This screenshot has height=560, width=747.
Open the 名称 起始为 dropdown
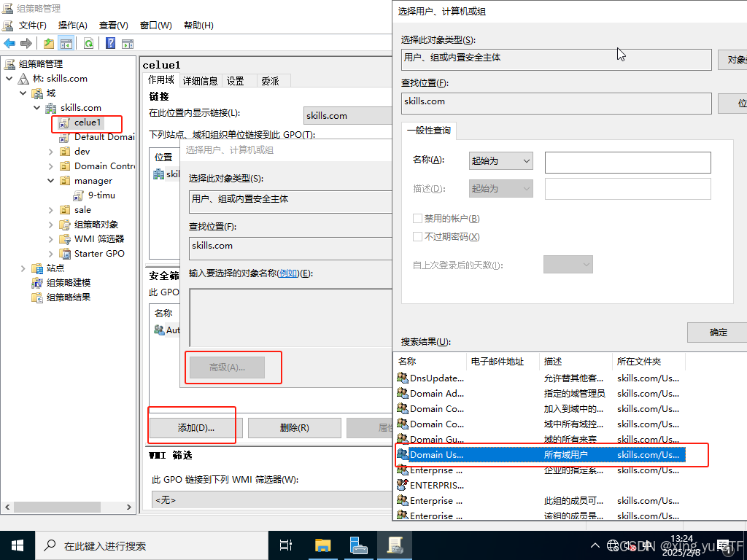pyautogui.click(x=500, y=161)
